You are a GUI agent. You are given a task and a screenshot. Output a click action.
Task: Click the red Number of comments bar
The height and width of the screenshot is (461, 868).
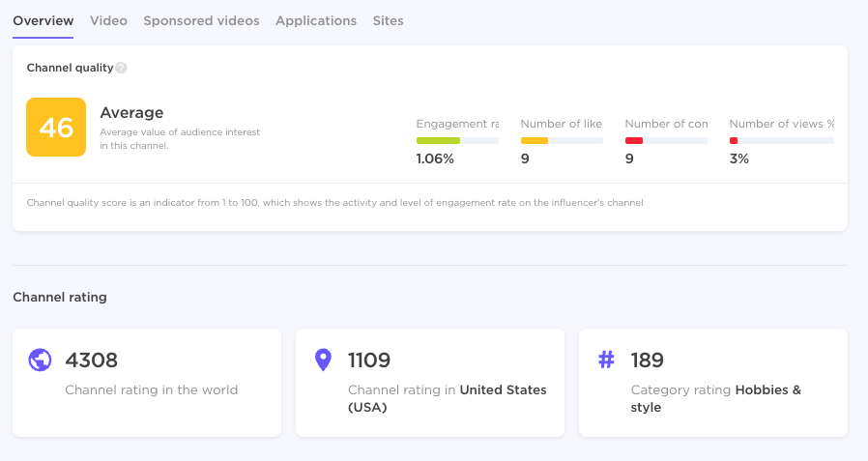pyautogui.click(x=666, y=141)
